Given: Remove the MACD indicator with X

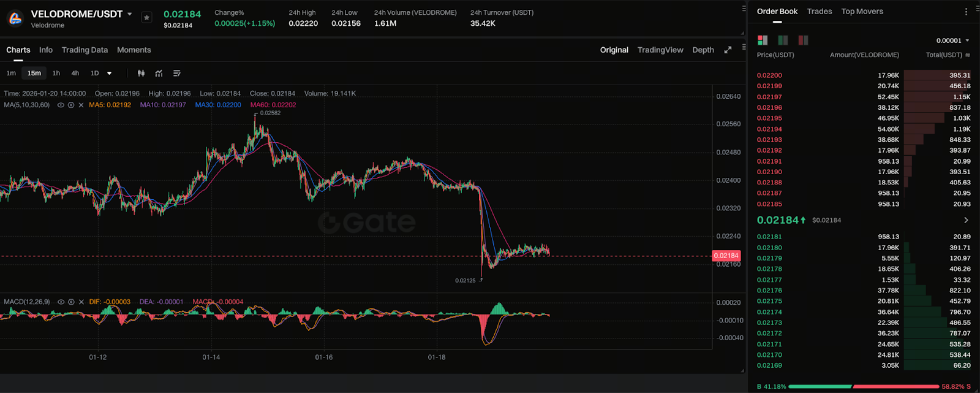Looking at the screenshot, I should point(81,302).
